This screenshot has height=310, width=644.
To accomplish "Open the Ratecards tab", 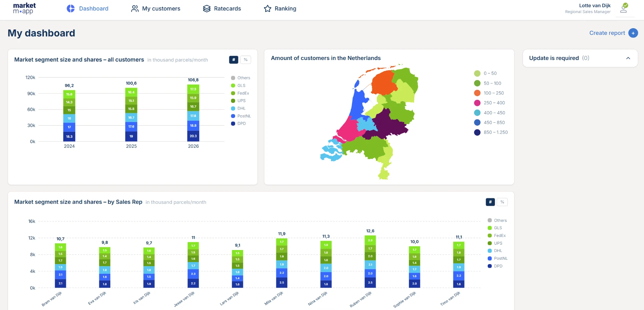I will tap(222, 8).
